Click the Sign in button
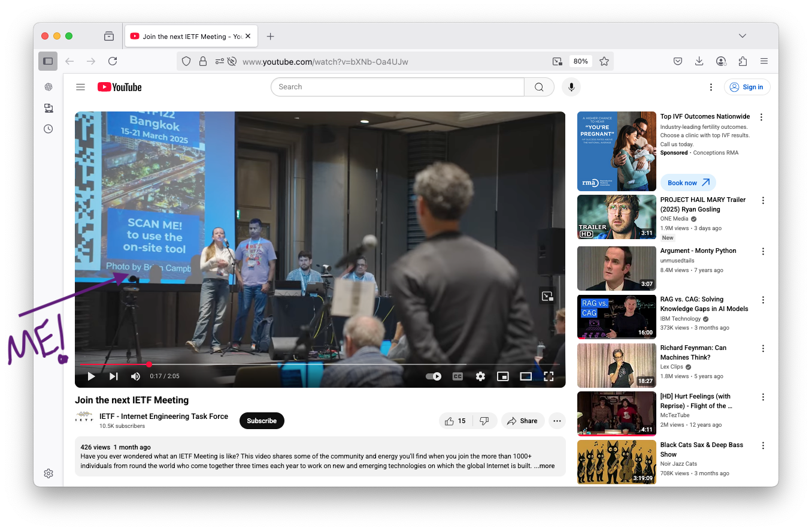The image size is (812, 531). (747, 87)
